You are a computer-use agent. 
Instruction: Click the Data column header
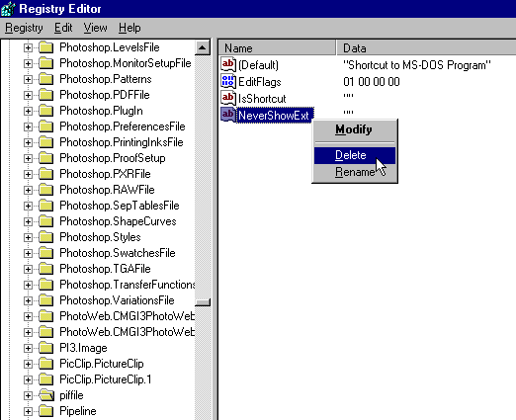426,48
